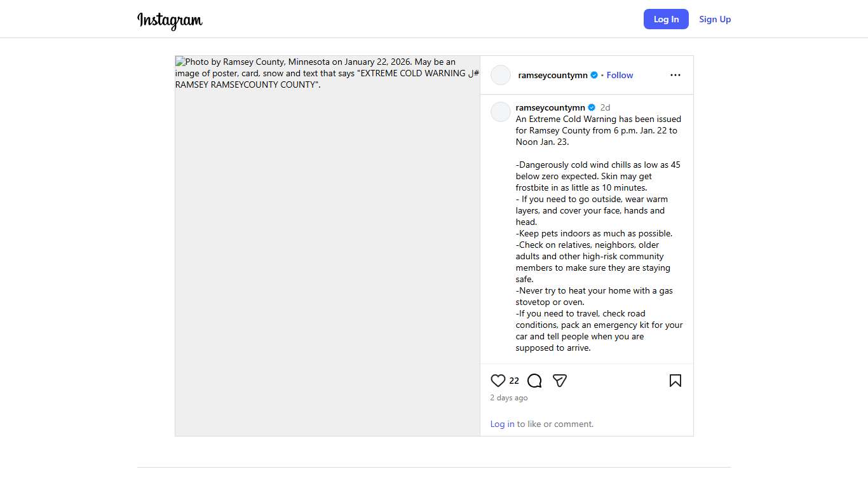Click the '2 days ago' timestamp
The height and width of the screenshot is (488, 868).
509,398
